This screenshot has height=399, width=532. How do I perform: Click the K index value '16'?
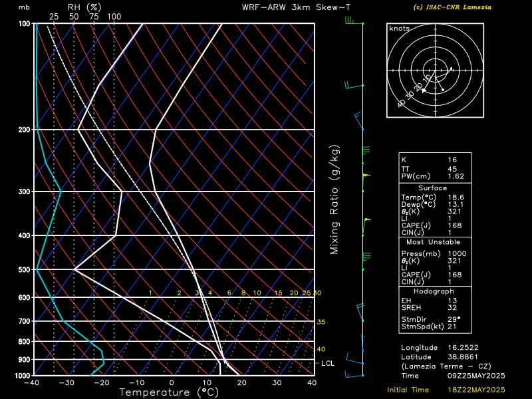click(x=452, y=160)
